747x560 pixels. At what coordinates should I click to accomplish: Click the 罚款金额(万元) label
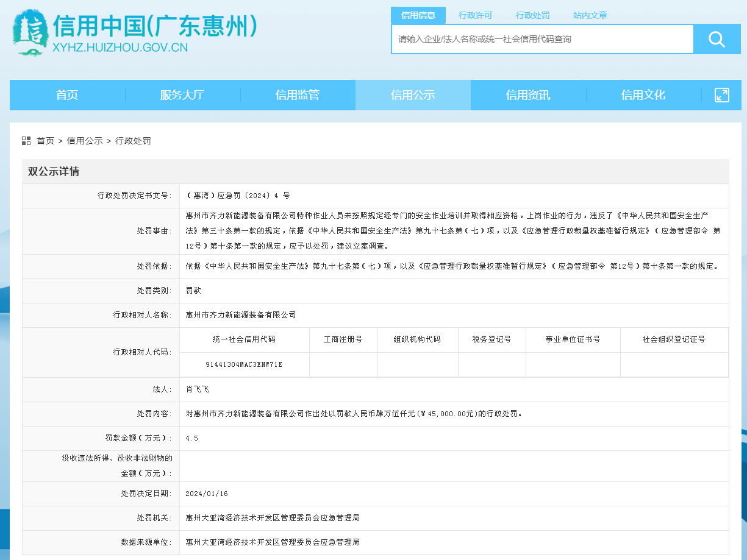point(138,438)
